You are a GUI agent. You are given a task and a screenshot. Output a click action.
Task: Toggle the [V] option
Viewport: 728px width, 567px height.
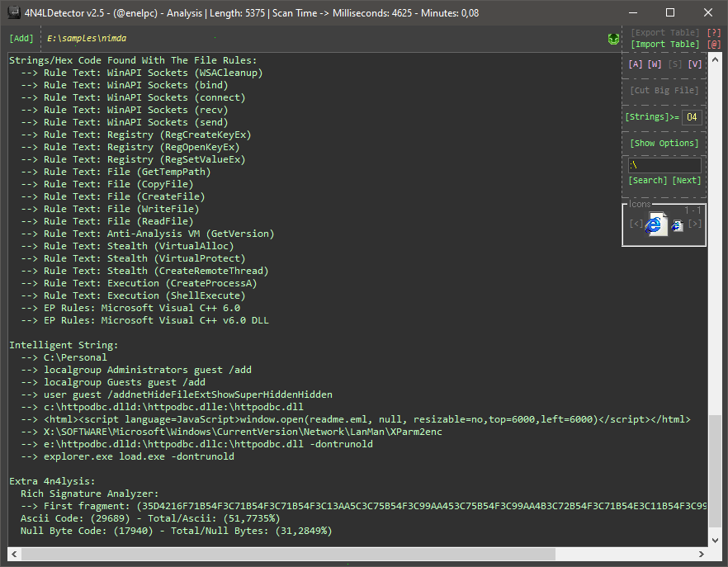point(695,64)
